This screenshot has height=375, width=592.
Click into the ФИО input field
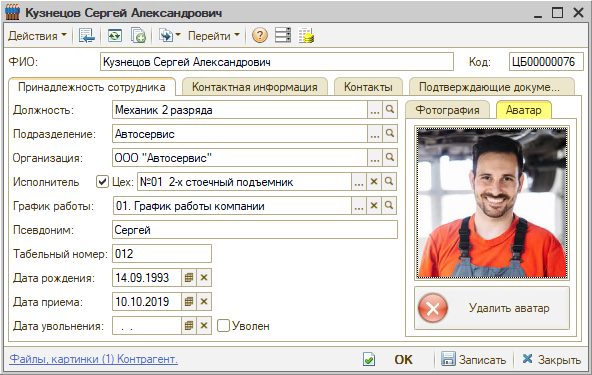tap(277, 62)
